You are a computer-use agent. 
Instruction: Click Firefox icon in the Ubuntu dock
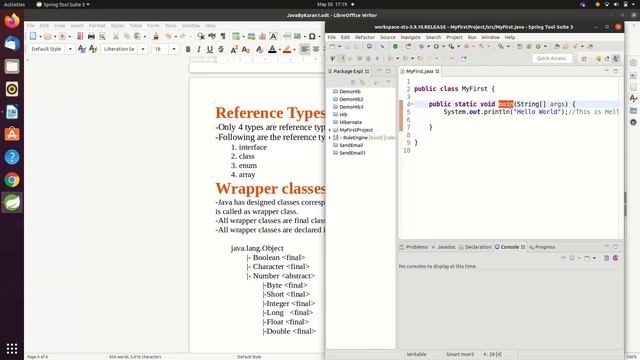click(x=12, y=20)
